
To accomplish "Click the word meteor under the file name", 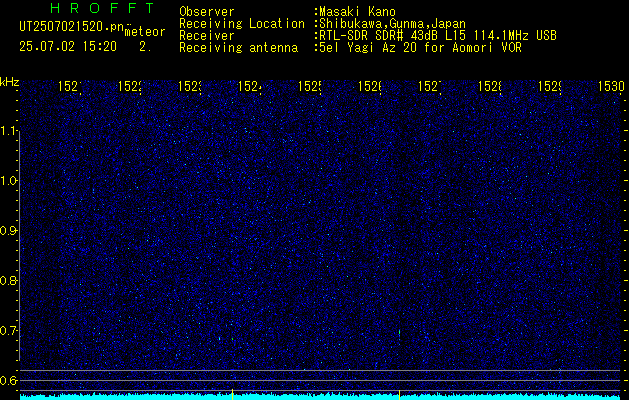I will coord(145,32).
